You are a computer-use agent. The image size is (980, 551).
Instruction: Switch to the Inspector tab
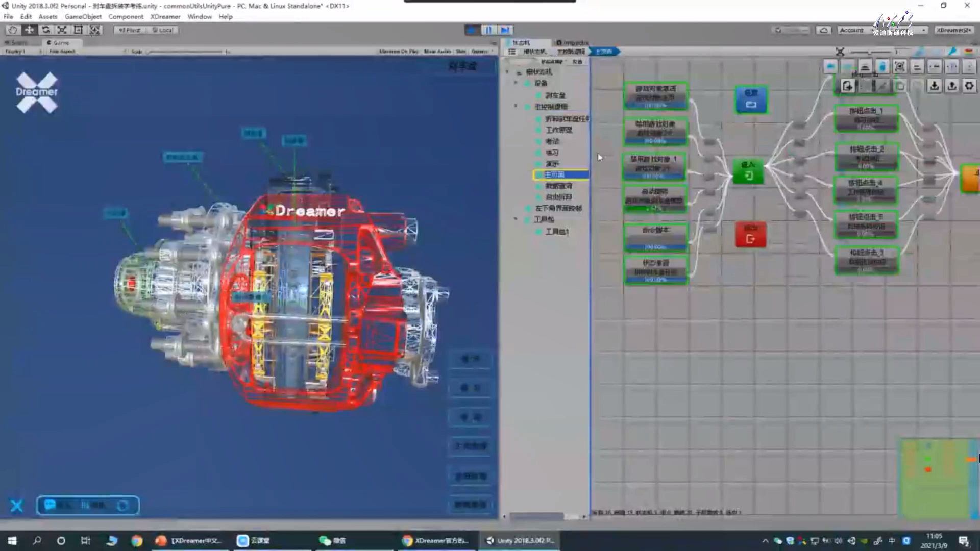(572, 43)
